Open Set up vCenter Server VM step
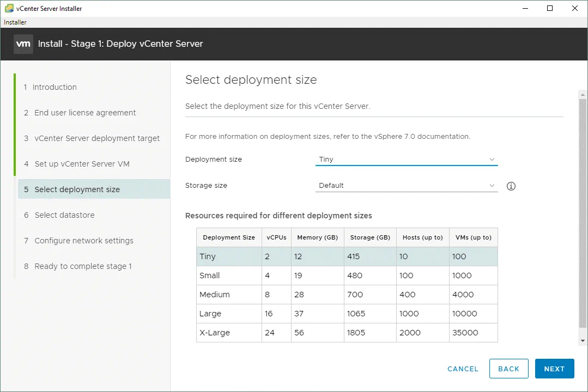The height and width of the screenshot is (392, 588). tap(82, 164)
